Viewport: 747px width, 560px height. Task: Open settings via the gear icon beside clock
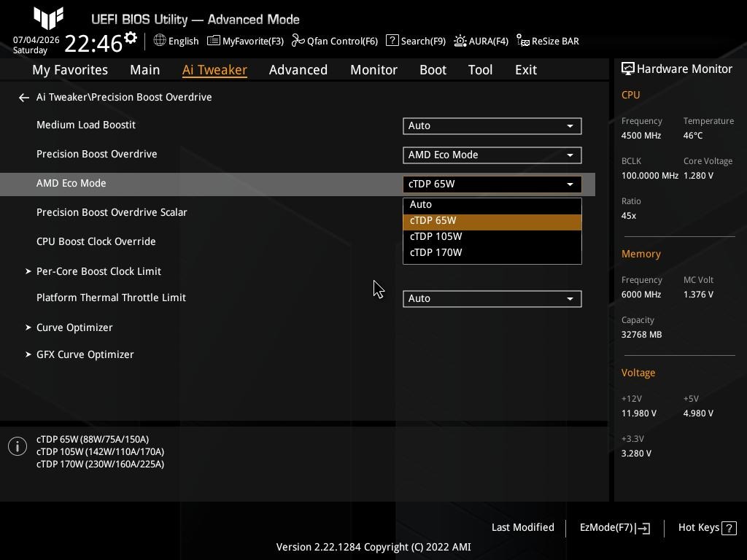click(131, 38)
